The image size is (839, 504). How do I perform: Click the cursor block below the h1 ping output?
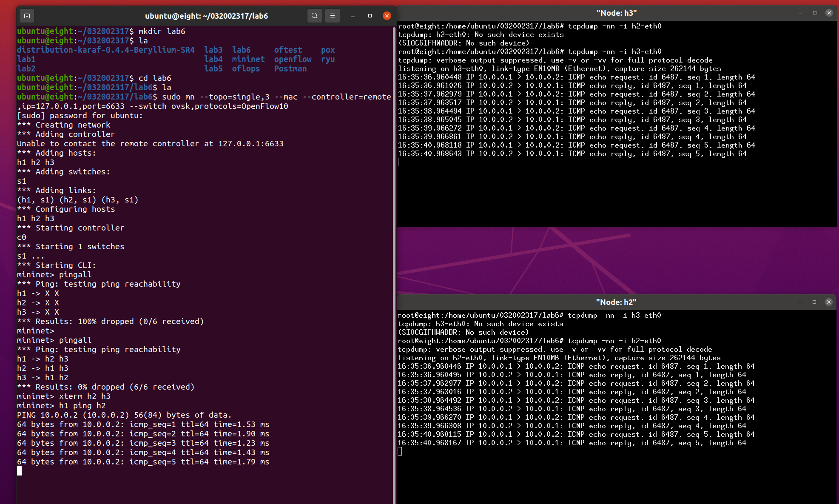coord(20,471)
